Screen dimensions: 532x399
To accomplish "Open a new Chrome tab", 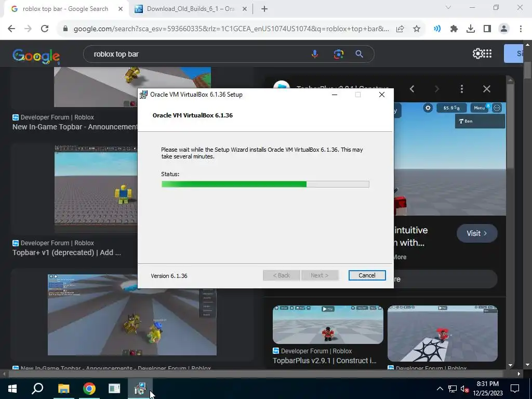I will tap(264, 9).
